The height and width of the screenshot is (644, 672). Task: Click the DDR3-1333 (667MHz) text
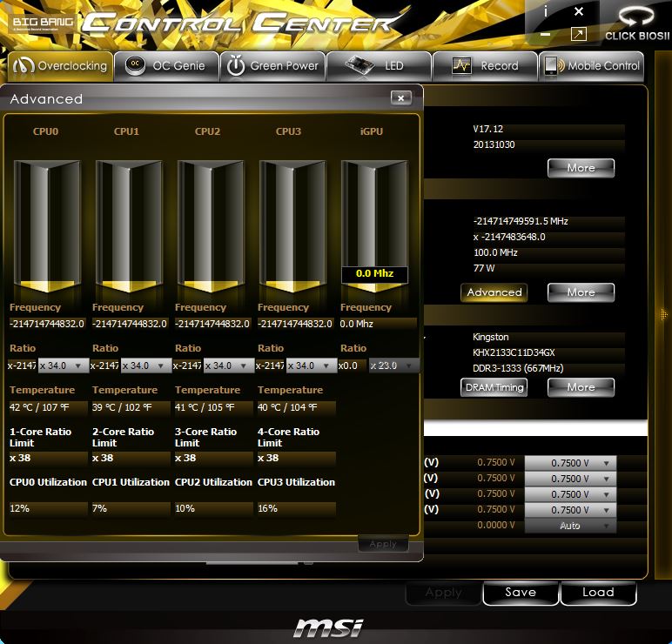click(x=518, y=368)
